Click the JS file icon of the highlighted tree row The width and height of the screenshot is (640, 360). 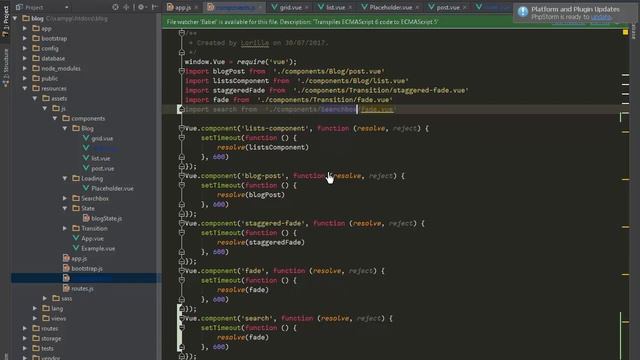[x=66, y=278]
